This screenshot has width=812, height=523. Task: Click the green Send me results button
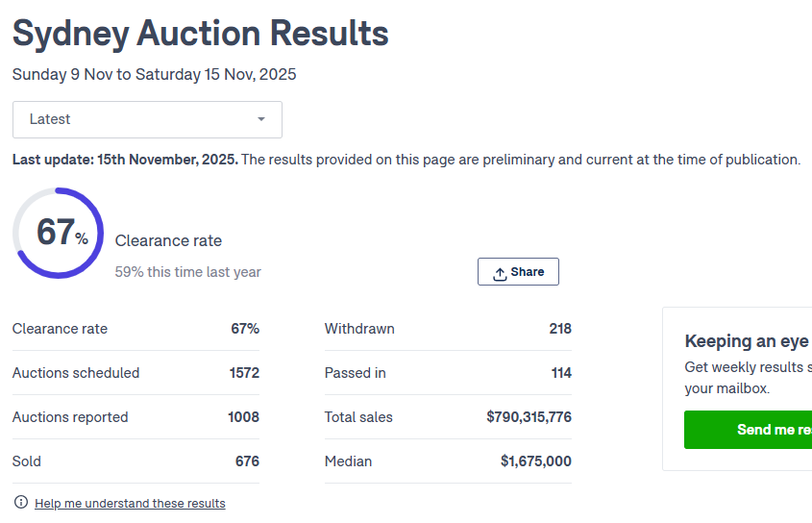(x=749, y=430)
